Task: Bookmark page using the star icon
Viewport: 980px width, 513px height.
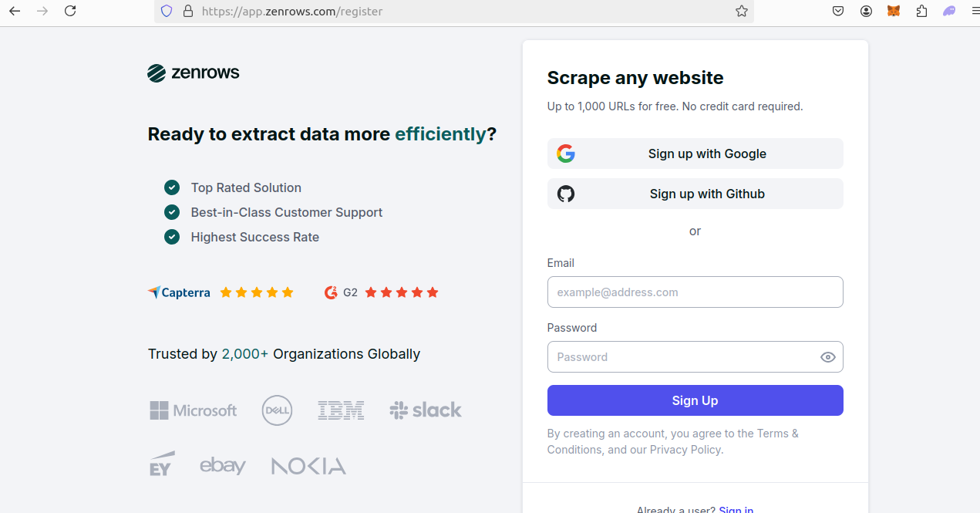Action: [x=741, y=11]
